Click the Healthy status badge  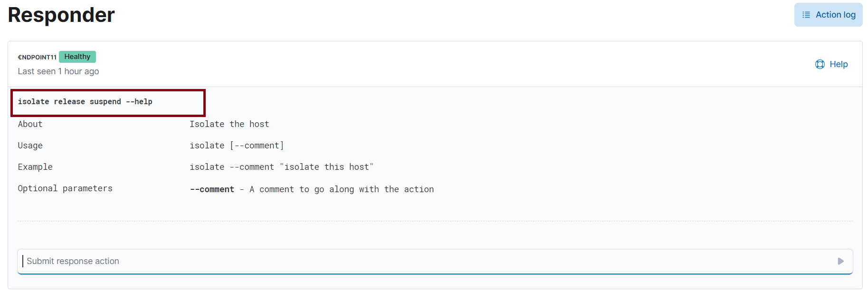coord(77,57)
